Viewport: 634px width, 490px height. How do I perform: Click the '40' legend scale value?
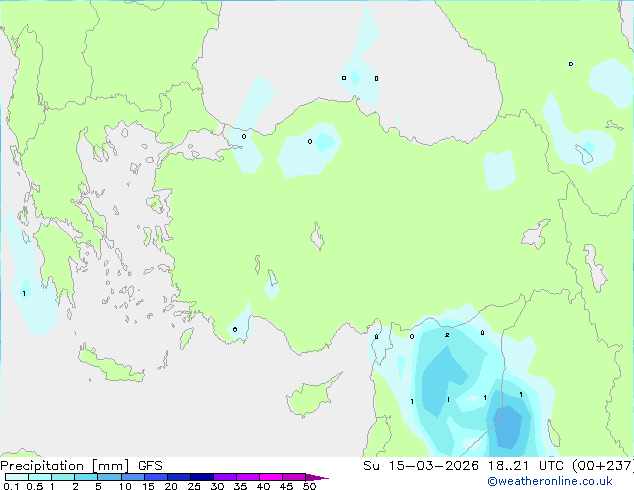coord(263,486)
